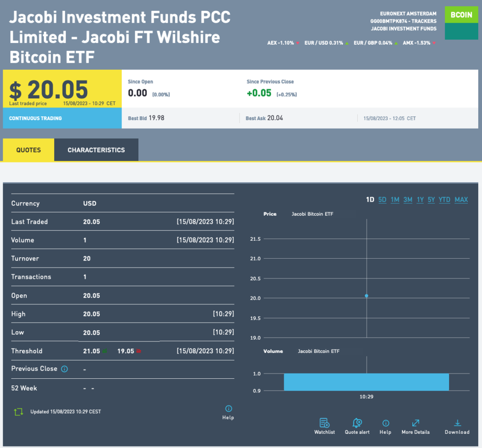Set a Quote alert using bell icon
Image resolution: width=482 pixels, height=448 pixels.
click(357, 423)
